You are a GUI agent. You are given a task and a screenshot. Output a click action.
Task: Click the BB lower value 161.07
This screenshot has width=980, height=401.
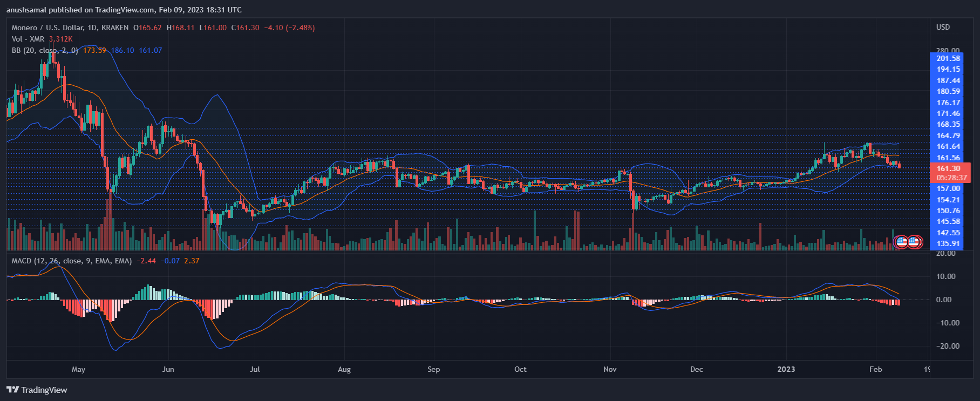click(x=151, y=50)
